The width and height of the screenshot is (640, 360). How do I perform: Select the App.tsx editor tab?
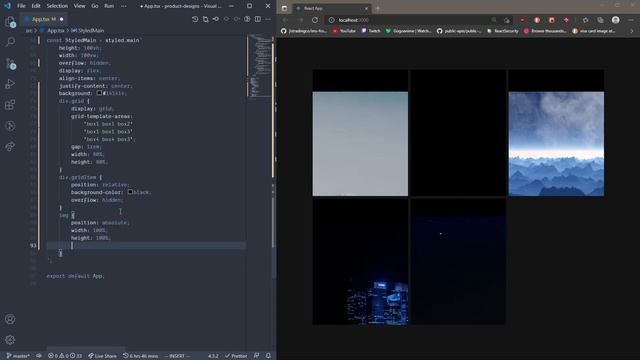[x=44, y=19]
